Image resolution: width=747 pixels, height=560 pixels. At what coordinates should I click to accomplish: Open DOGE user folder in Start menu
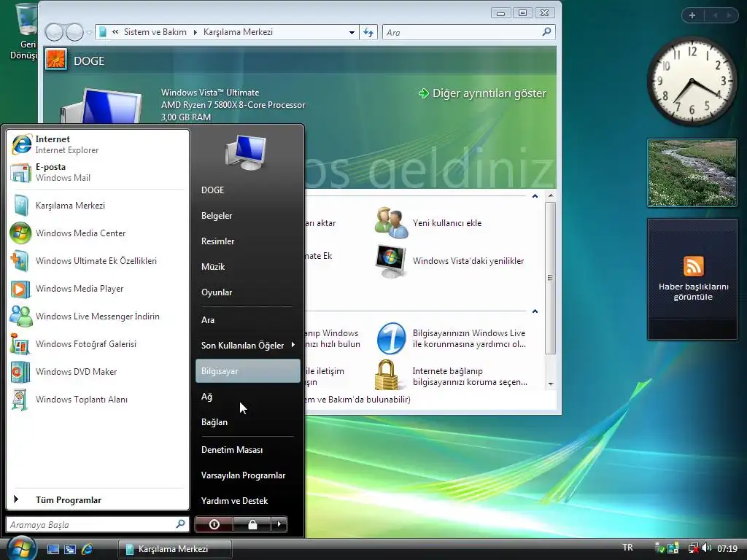pyautogui.click(x=248, y=190)
